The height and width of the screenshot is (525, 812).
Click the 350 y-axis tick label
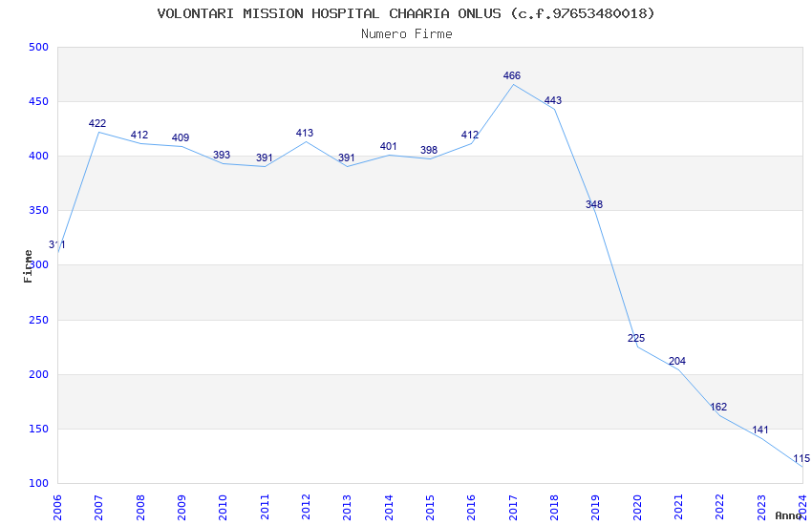38,211
